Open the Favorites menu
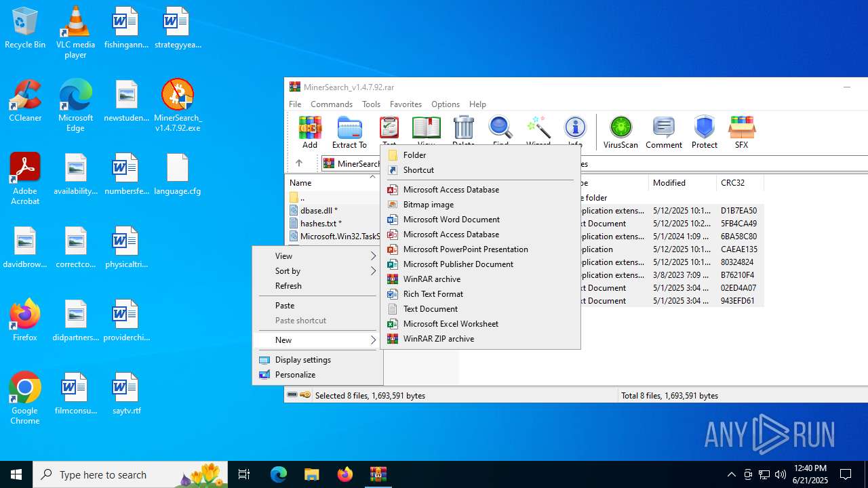 click(x=406, y=104)
